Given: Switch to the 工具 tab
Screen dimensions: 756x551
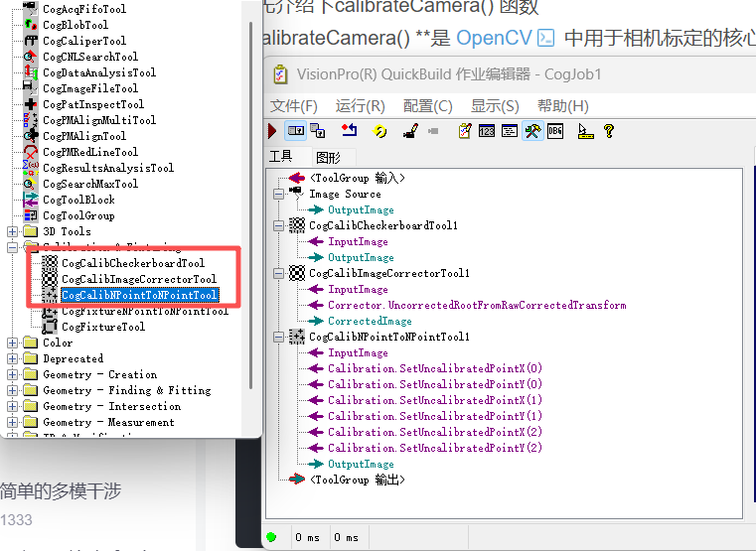Looking at the screenshot, I should (280, 157).
